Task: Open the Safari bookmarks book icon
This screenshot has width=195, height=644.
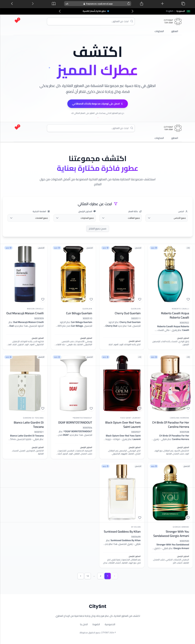Action: point(53,4)
